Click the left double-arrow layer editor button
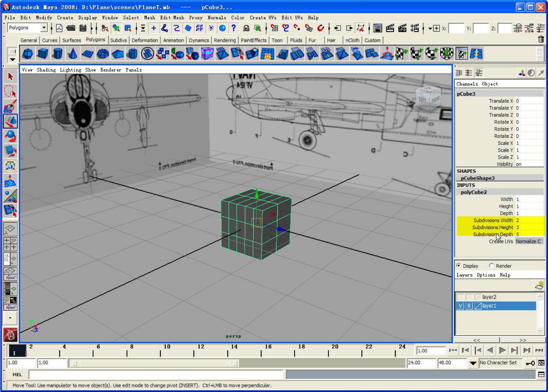This screenshot has height=392, width=548. pos(477,340)
